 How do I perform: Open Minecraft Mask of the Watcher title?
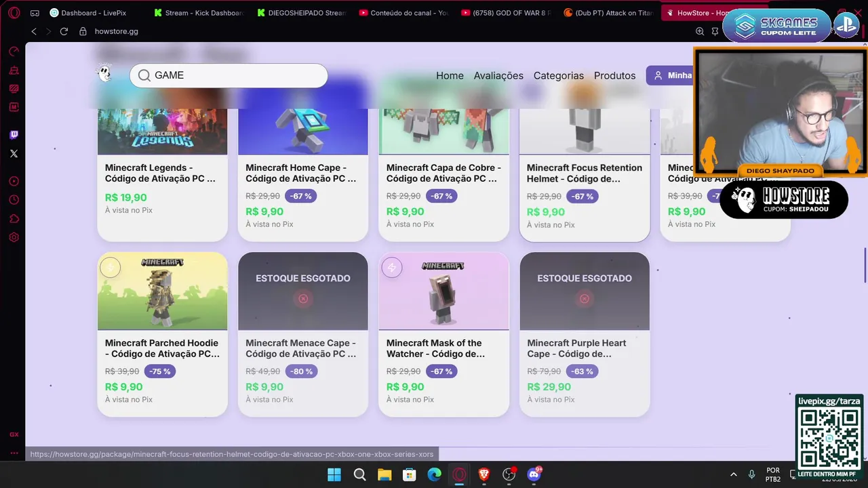435,348
